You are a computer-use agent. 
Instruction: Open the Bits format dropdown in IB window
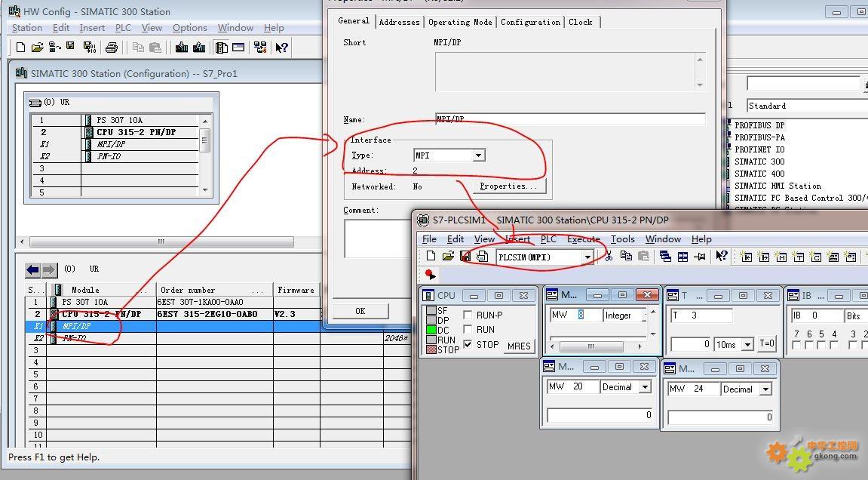coord(856,316)
